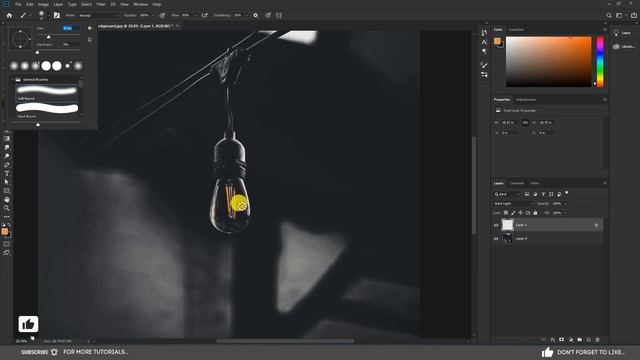640x360 pixels.
Task: Click the Search icon at top right
Action: coord(609,16)
